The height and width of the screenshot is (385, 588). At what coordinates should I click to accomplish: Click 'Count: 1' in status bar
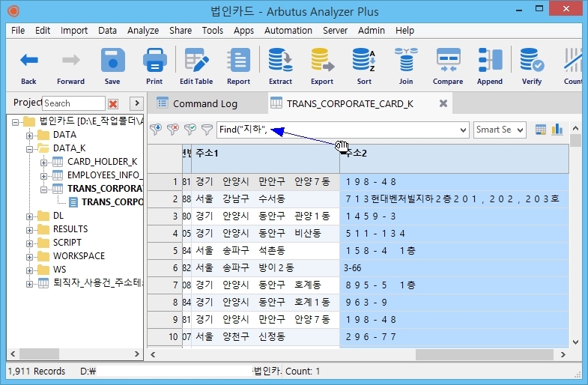coord(303,371)
